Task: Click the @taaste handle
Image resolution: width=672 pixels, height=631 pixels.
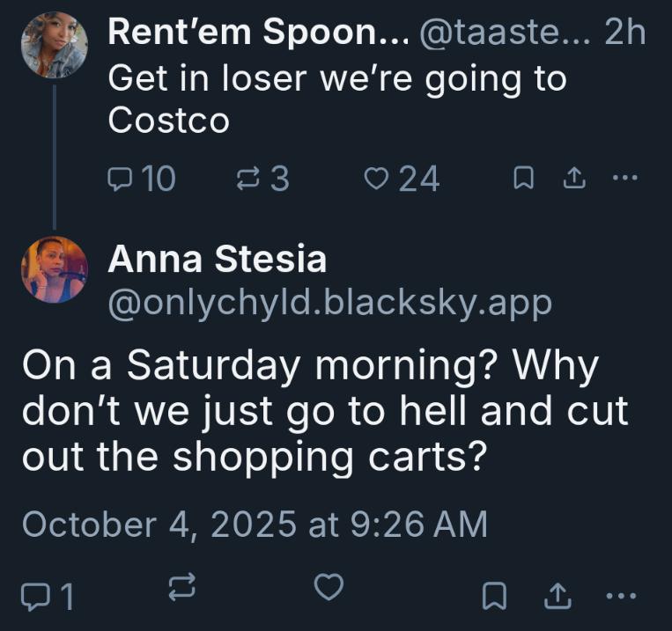Action: coord(498,33)
